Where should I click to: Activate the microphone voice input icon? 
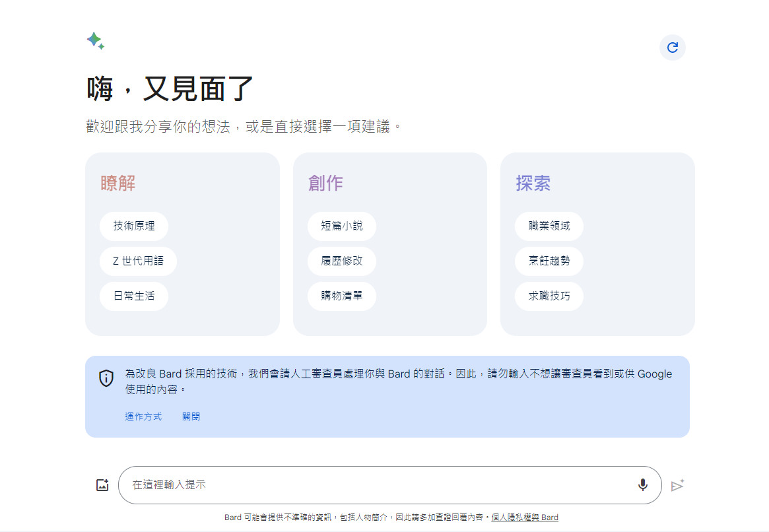click(x=643, y=484)
